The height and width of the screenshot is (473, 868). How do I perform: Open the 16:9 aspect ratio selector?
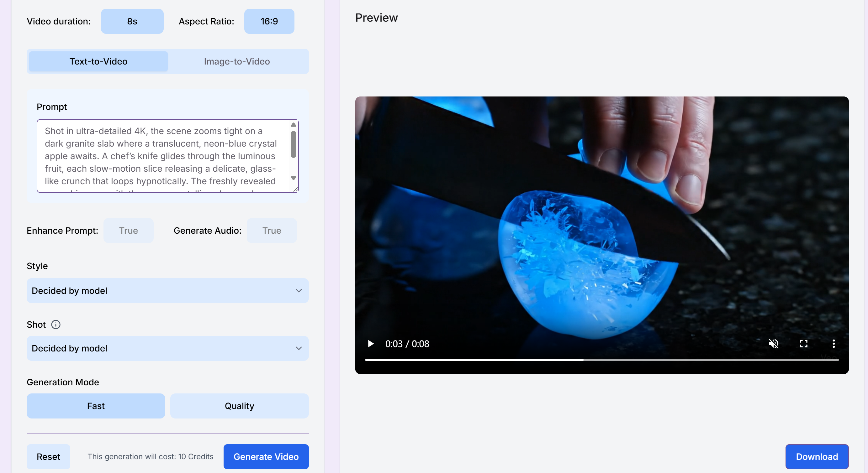269,21
